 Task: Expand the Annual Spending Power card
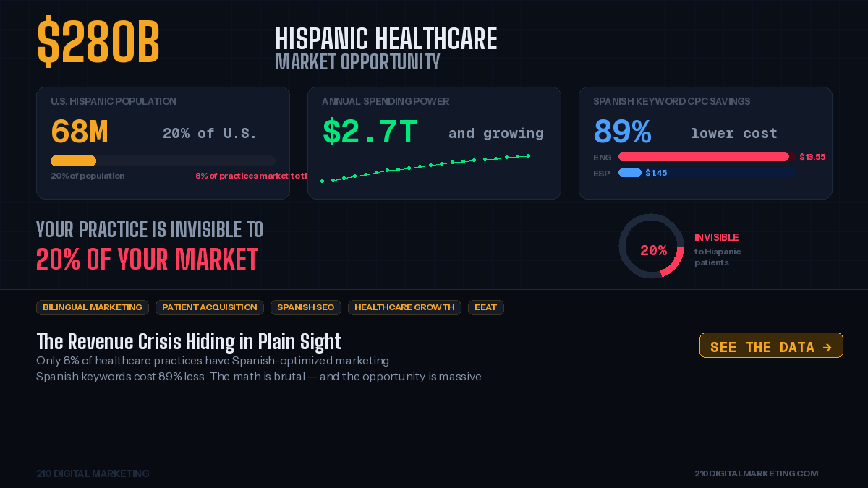coord(434,142)
